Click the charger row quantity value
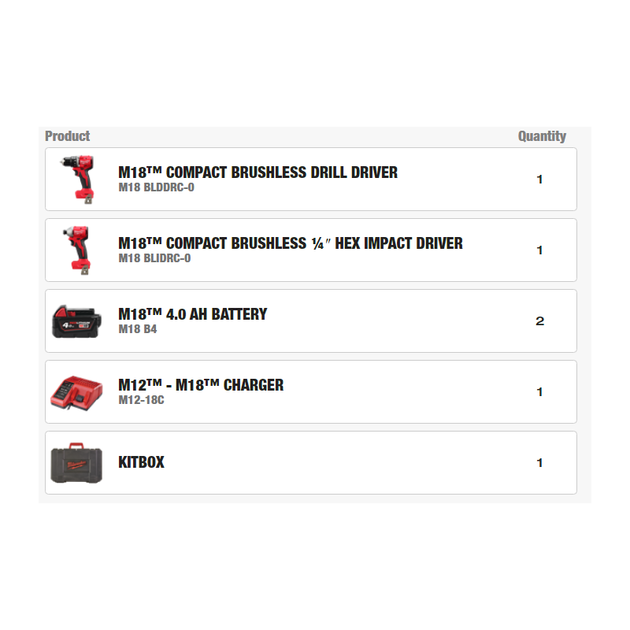 [540, 392]
